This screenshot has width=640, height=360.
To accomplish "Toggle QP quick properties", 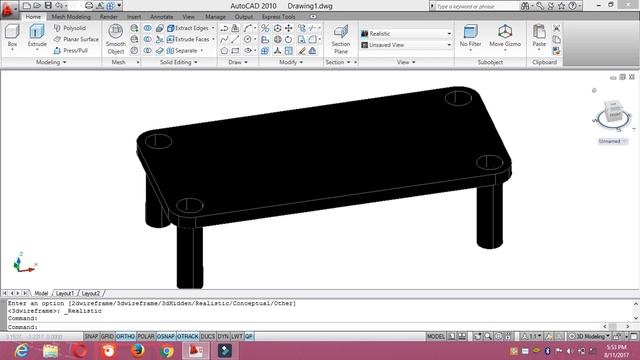I will (249, 336).
